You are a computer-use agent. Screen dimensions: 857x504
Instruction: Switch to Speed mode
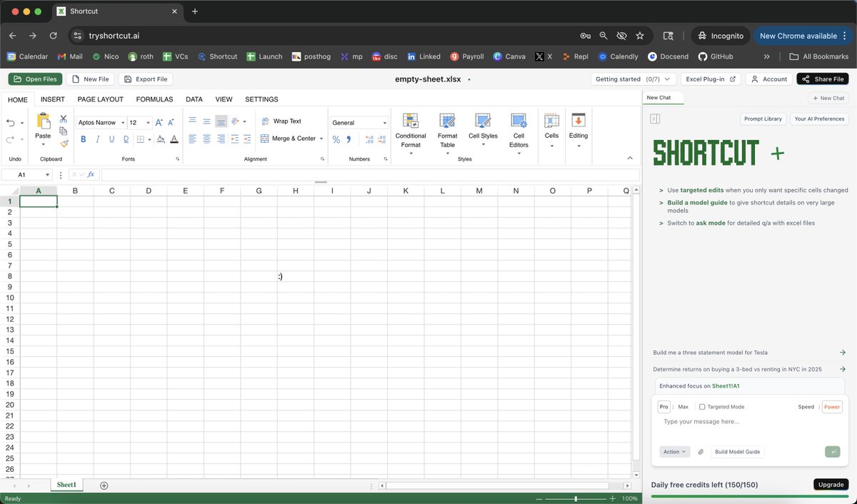click(806, 407)
